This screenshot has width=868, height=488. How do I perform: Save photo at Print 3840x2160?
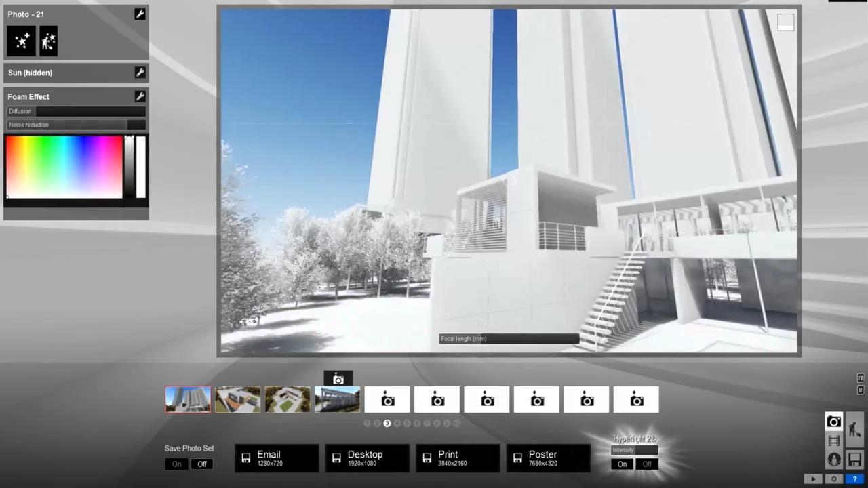click(458, 458)
